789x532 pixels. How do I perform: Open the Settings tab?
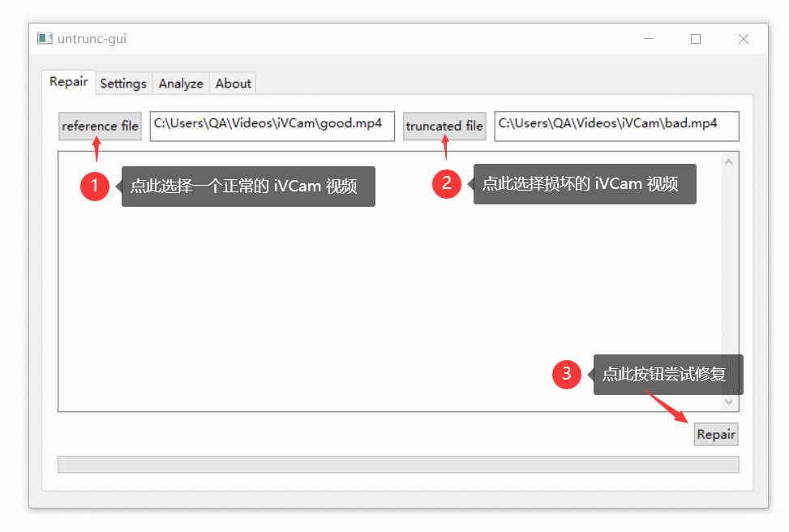click(123, 84)
